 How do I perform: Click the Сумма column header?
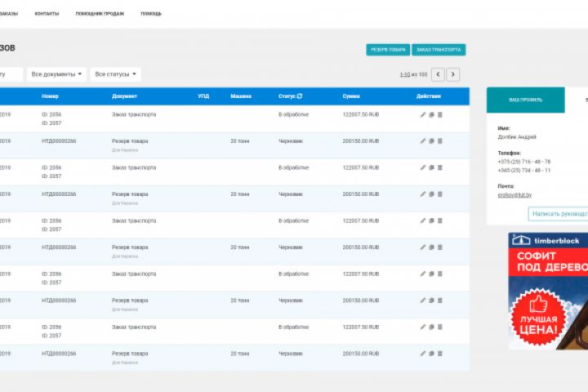tap(351, 96)
